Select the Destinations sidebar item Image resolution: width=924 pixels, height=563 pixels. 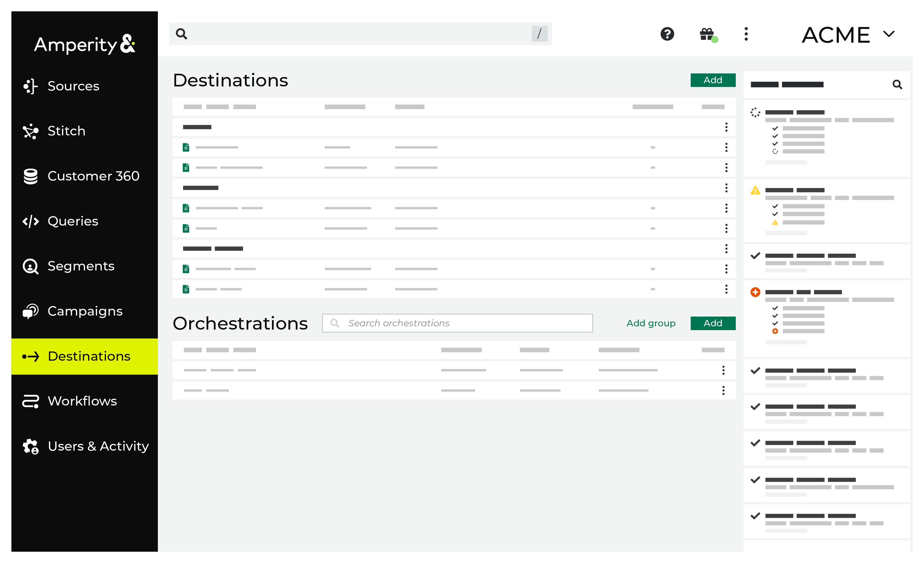click(x=84, y=356)
